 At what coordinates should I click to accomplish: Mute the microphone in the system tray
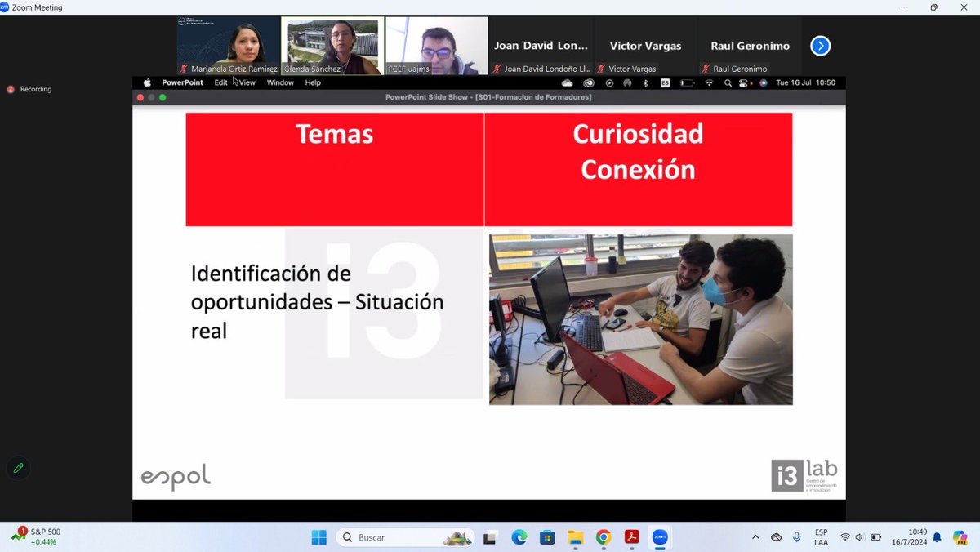[796, 537]
